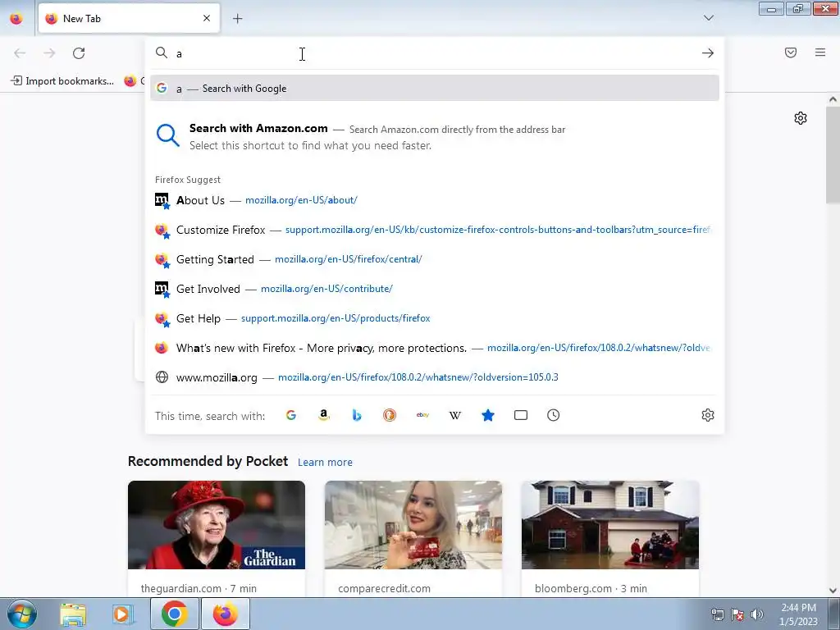
Task: Open the Firefox hamburger application menu
Action: (x=820, y=52)
